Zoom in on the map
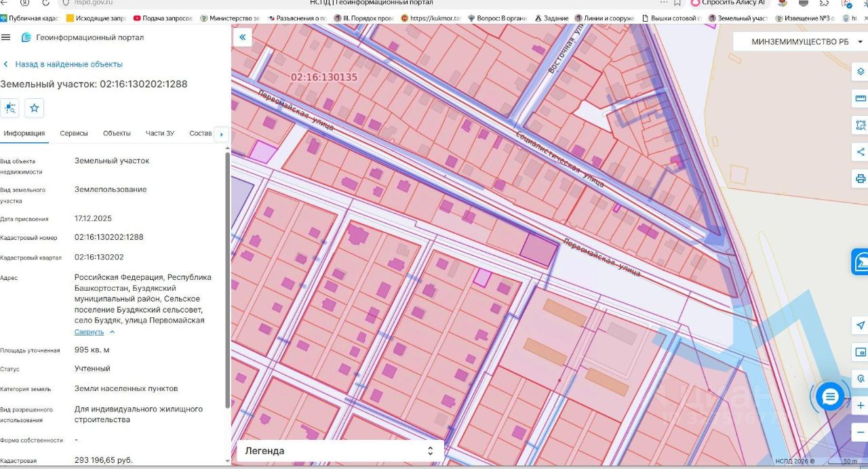Image resolution: width=868 pixels, height=469 pixels. coord(861,405)
